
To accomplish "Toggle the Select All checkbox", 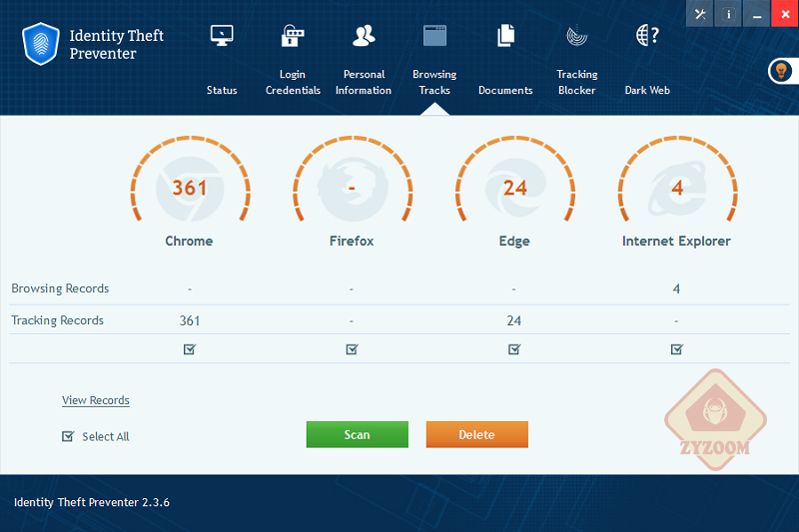I will coord(68,436).
